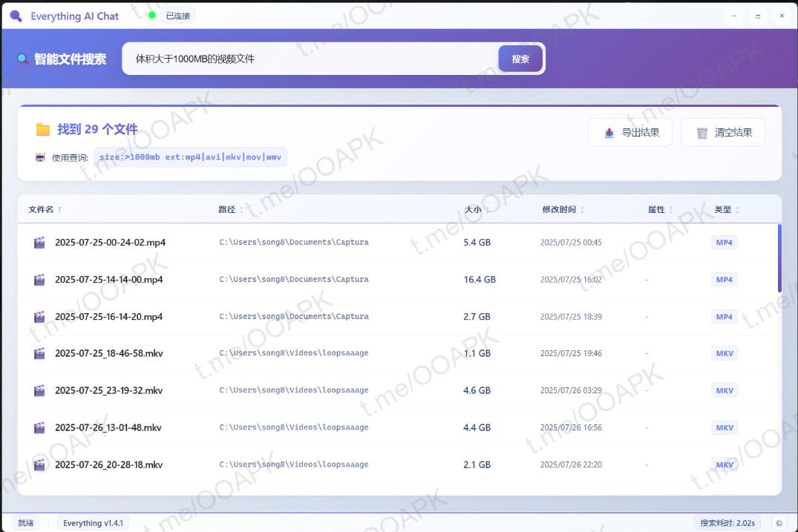The width and height of the screenshot is (798, 532).
Task: Click the settings gear in status bar
Action: pos(779,523)
